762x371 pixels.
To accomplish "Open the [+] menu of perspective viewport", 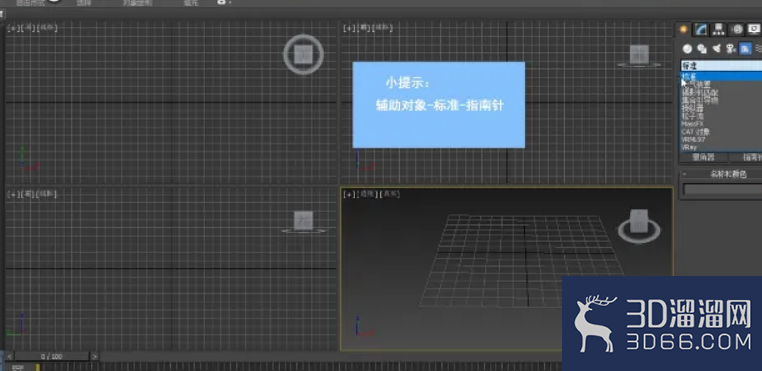I will 349,194.
